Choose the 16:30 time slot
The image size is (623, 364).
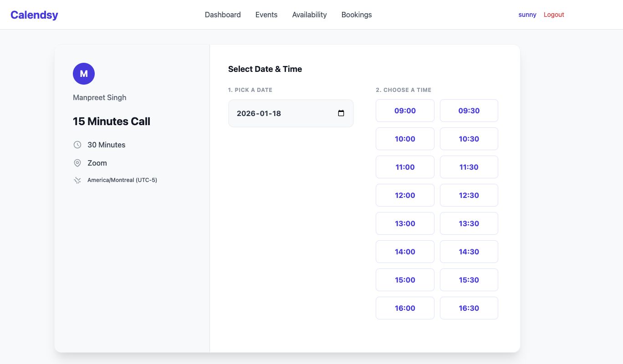tap(469, 308)
